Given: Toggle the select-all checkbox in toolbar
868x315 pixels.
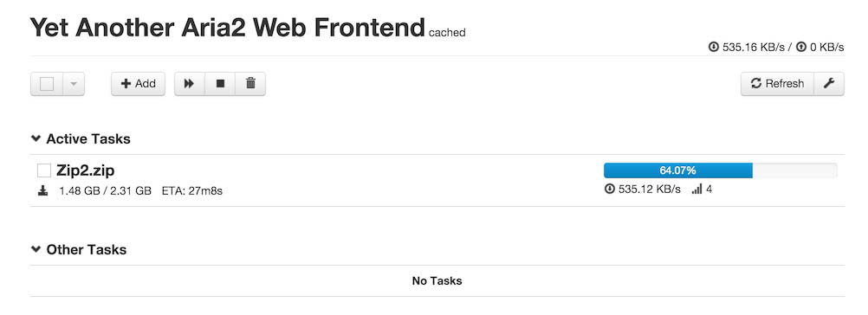Looking at the screenshot, I should click(47, 84).
